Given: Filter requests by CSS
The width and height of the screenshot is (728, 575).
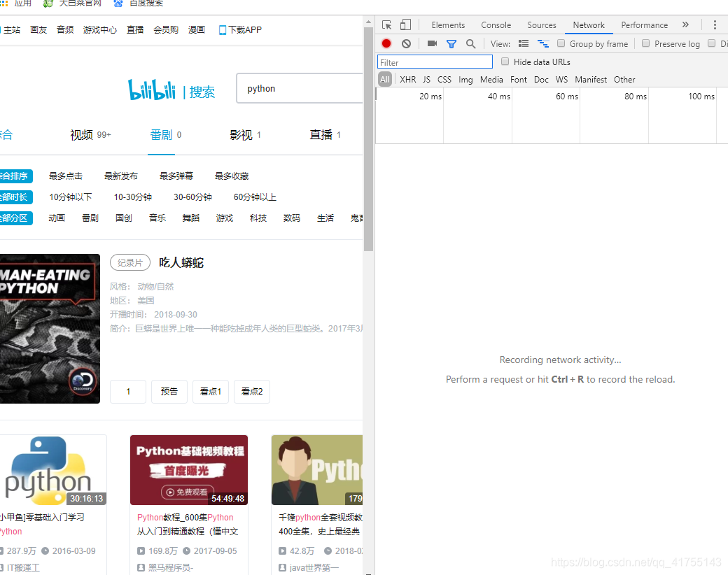Looking at the screenshot, I should [444, 79].
